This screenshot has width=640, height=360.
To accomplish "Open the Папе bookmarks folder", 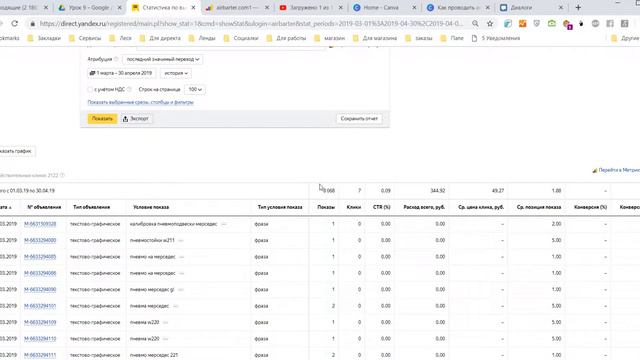I will point(452,38).
